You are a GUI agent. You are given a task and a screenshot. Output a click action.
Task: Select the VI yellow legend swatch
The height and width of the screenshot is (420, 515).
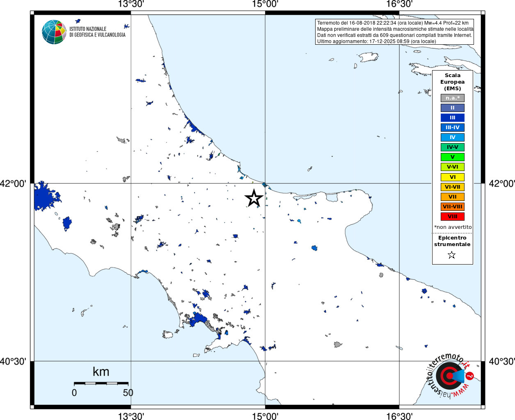(453, 177)
